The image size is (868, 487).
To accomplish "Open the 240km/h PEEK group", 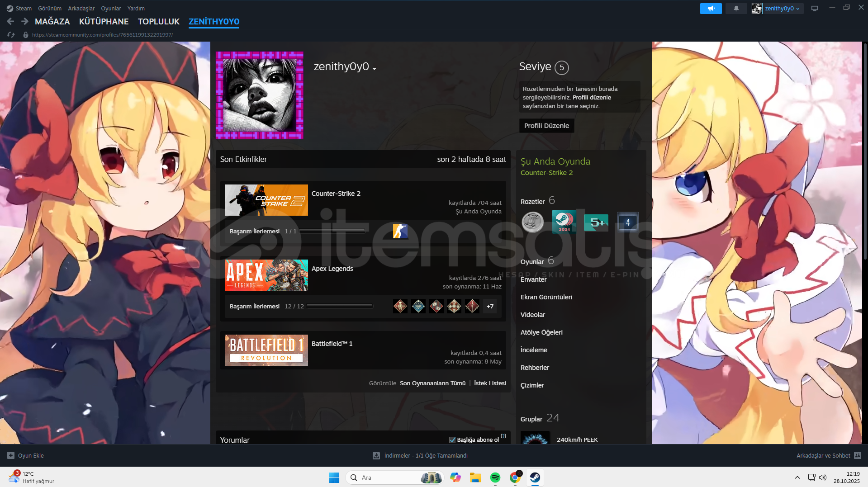I will (x=577, y=440).
